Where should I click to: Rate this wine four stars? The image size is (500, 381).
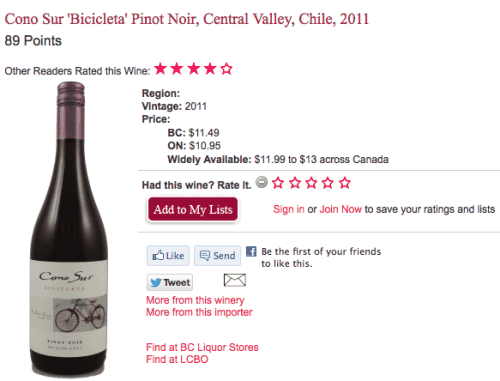(328, 183)
